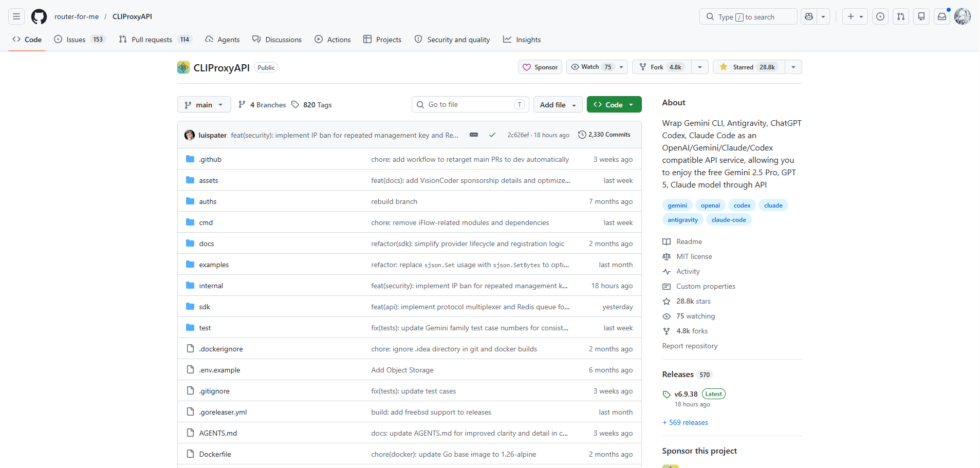This screenshot has height=468, width=980.
Task: Open the main branch dropdown
Action: click(204, 105)
